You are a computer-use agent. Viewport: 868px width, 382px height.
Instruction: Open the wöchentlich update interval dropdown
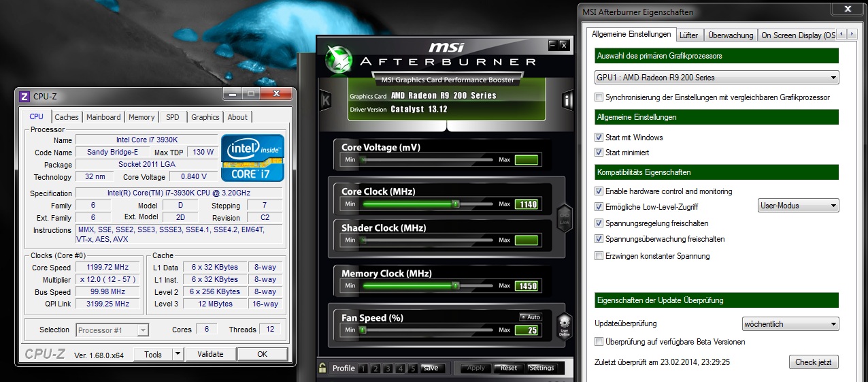tap(790, 324)
